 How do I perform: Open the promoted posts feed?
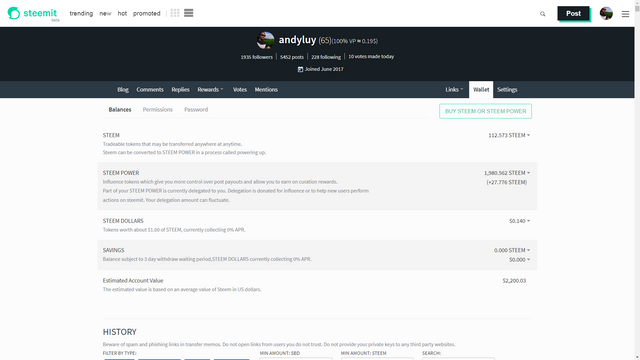[x=147, y=13]
